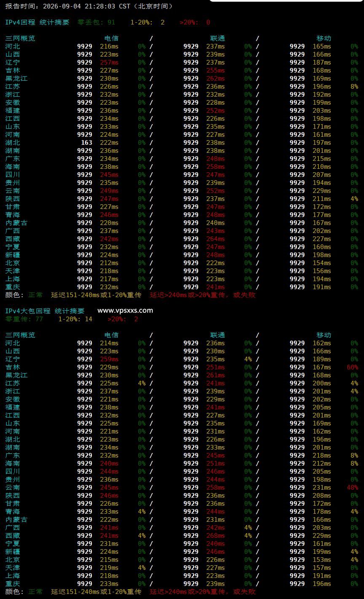This screenshot has width=364, height=599.
Task: Select the 河北 row label in IPv4回程 table
Action: (x=13, y=46)
